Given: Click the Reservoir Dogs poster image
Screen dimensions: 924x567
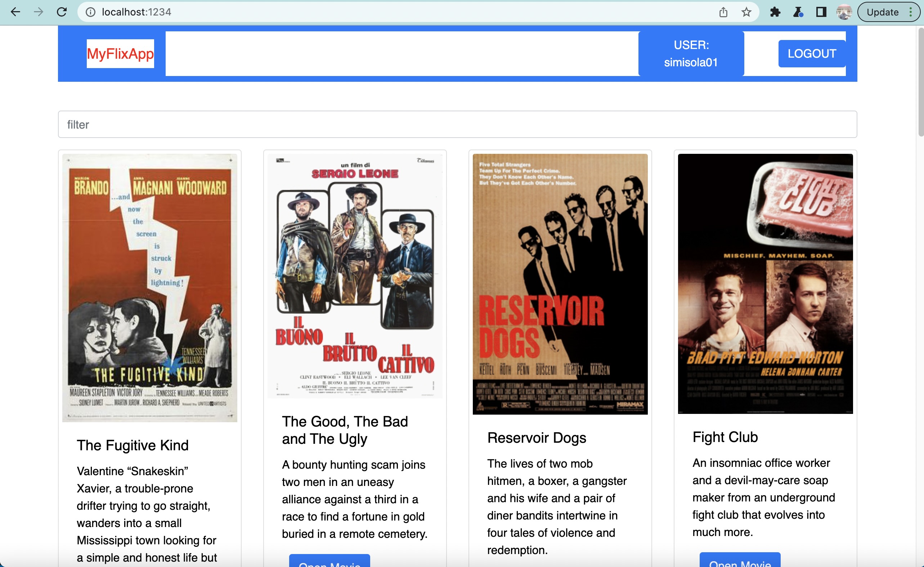Looking at the screenshot, I should [560, 284].
